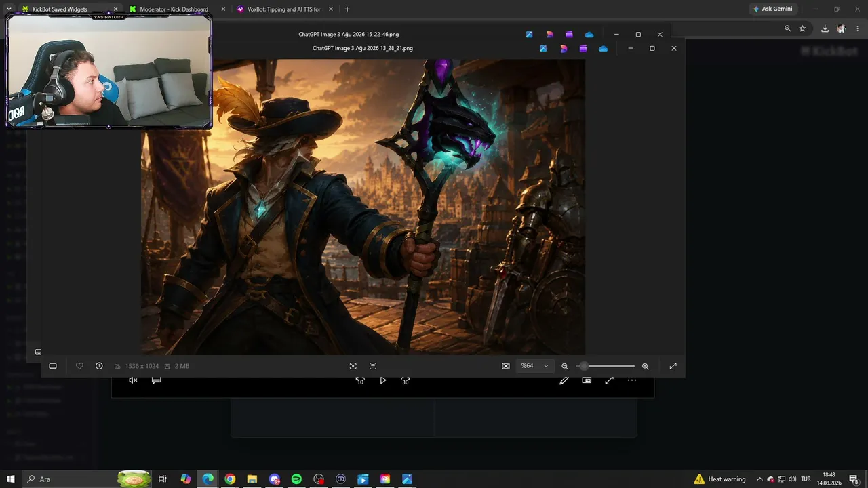Screen dimensions: 868x488
Task: Zoom in with the plus magnifier
Action: 646,366
